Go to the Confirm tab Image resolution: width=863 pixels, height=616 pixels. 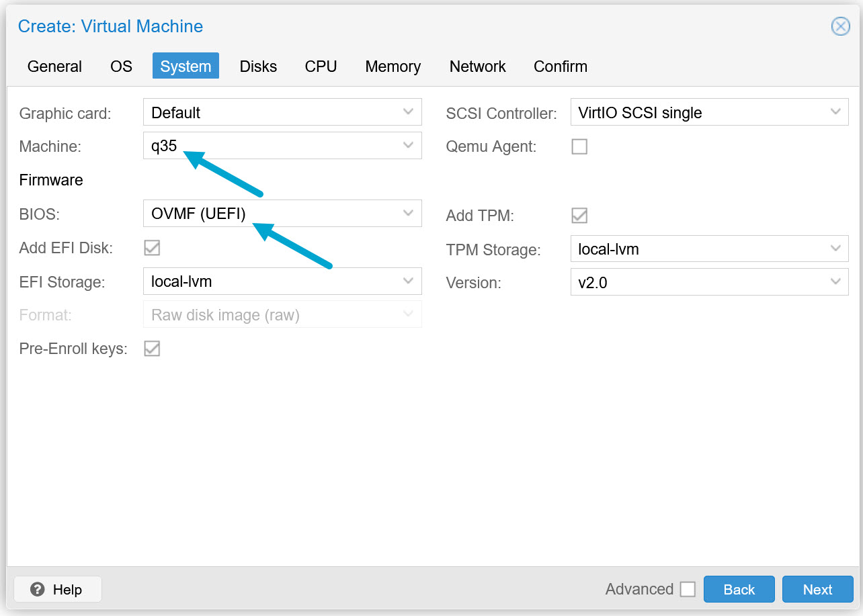[561, 66]
